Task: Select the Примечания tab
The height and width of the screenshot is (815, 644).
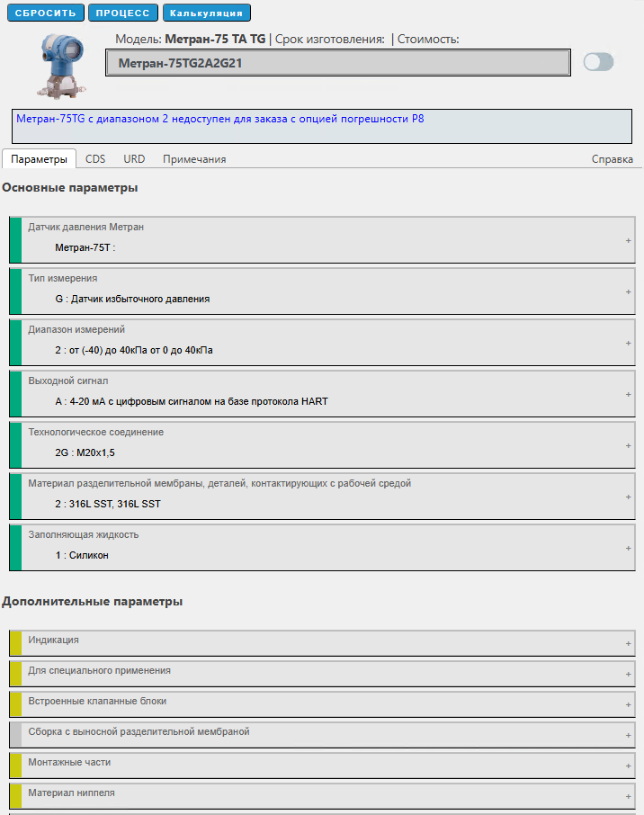Action: click(194, 159)
